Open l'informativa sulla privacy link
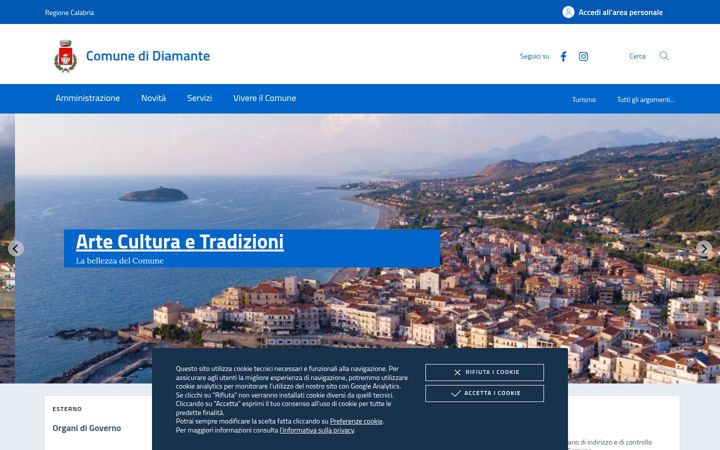 coord(317,430)
